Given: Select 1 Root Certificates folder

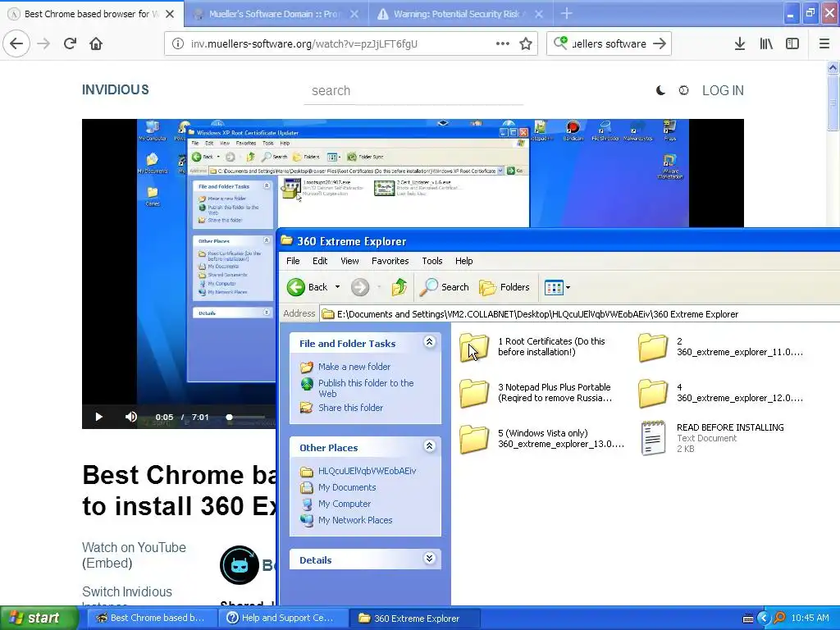Looking at the screenshot, I should tap(533, 347).
